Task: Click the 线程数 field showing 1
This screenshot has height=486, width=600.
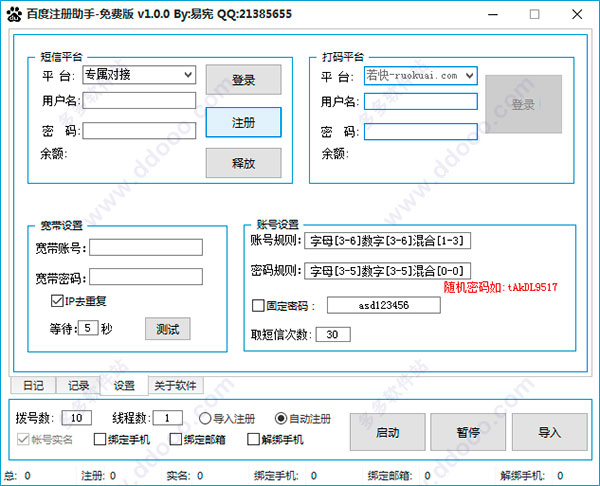Action: 168,418
